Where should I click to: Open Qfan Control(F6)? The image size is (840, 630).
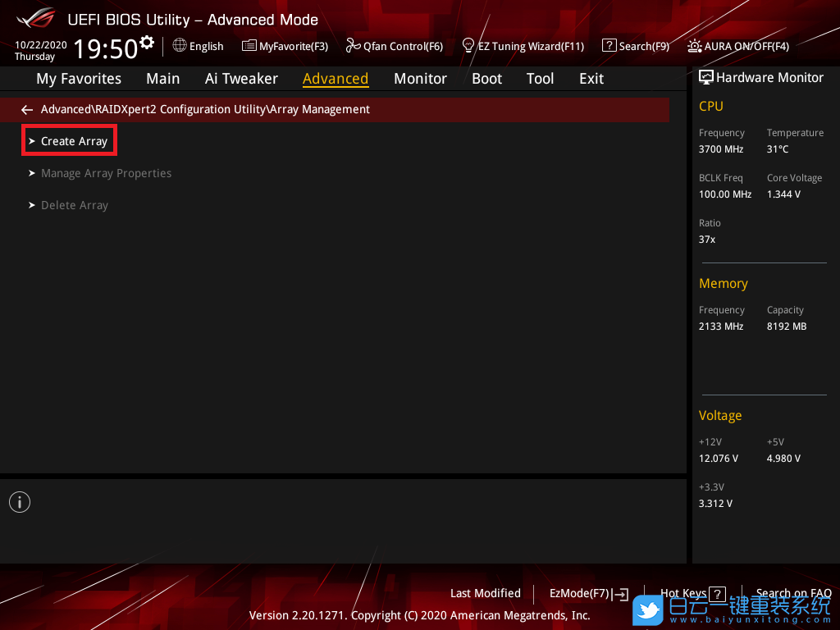pos(395,46)
